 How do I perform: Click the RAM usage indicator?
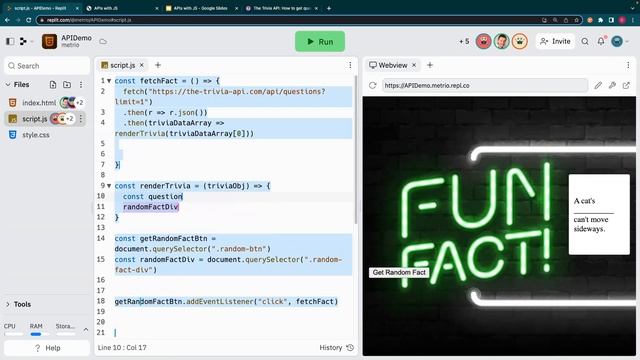(36, 329)
